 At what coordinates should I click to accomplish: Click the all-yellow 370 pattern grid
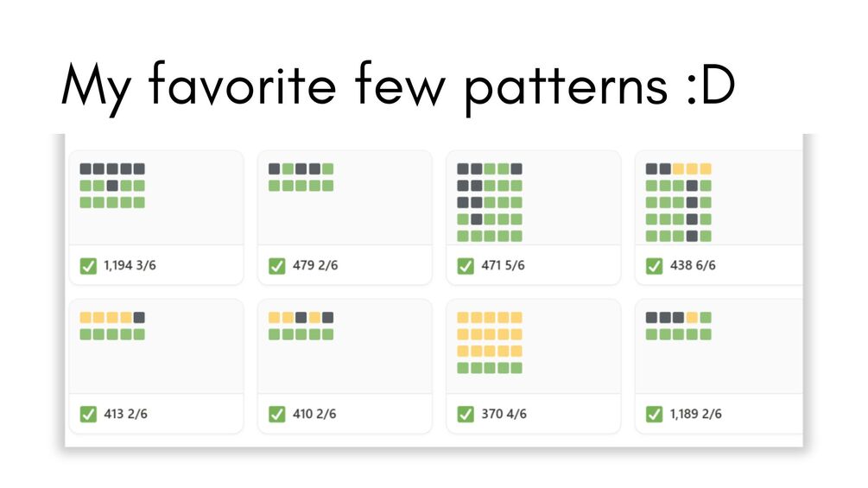click(490, 343)
